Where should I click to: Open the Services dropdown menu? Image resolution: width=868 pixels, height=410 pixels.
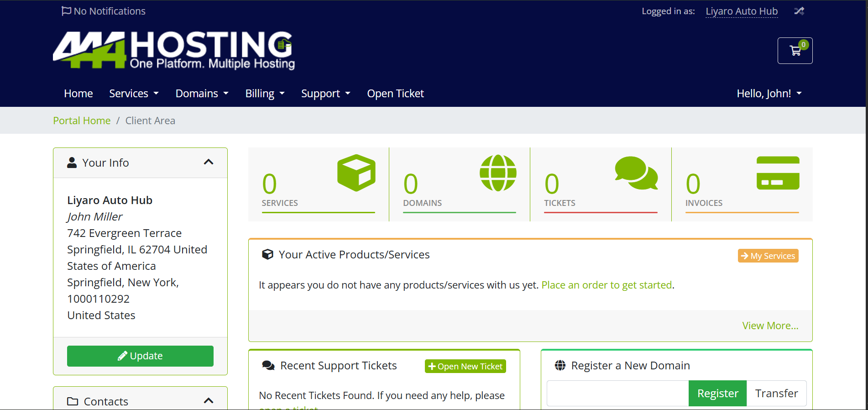tap(134, 94)
